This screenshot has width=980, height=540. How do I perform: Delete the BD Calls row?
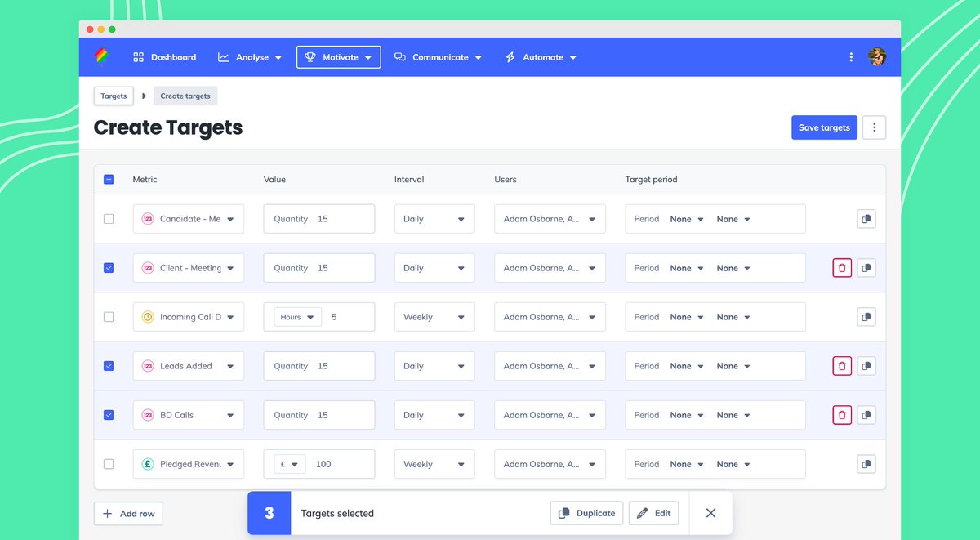point(842,415)
